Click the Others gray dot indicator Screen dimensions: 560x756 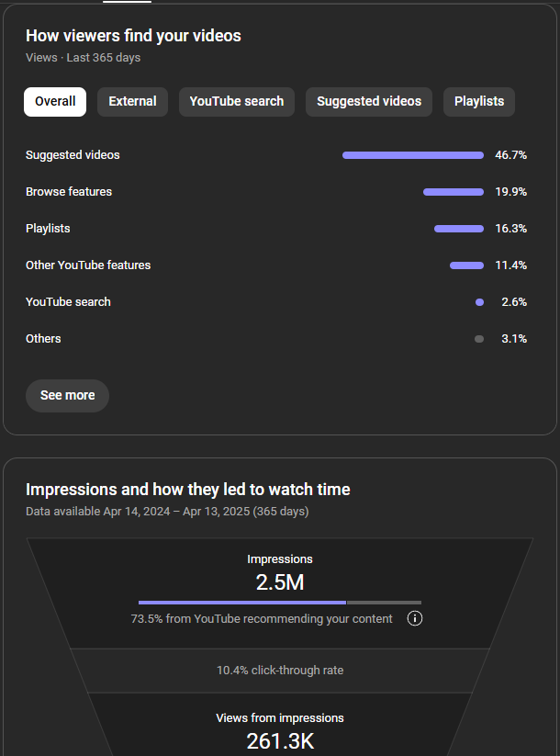479,339
